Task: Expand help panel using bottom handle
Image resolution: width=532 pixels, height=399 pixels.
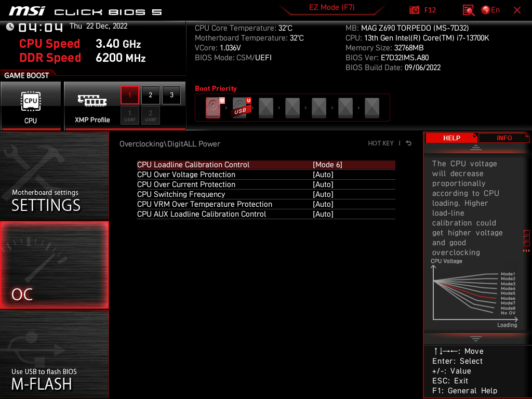Action: 476,339
